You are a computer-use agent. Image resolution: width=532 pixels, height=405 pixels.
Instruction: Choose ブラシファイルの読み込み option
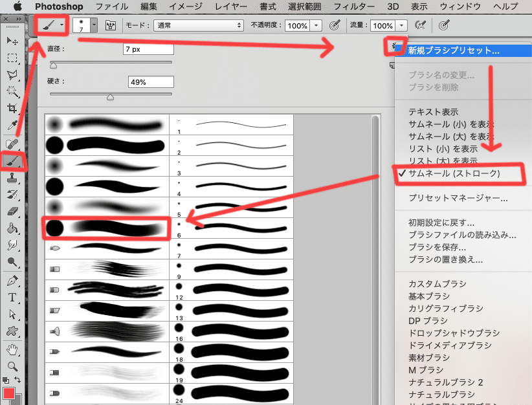[462, 235]
